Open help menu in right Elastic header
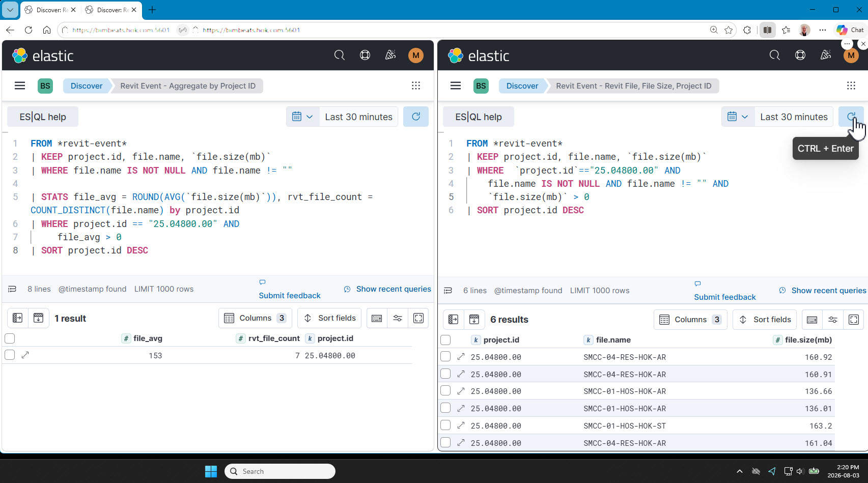Viewport: 868px width, 483px height. coord(800,55)
